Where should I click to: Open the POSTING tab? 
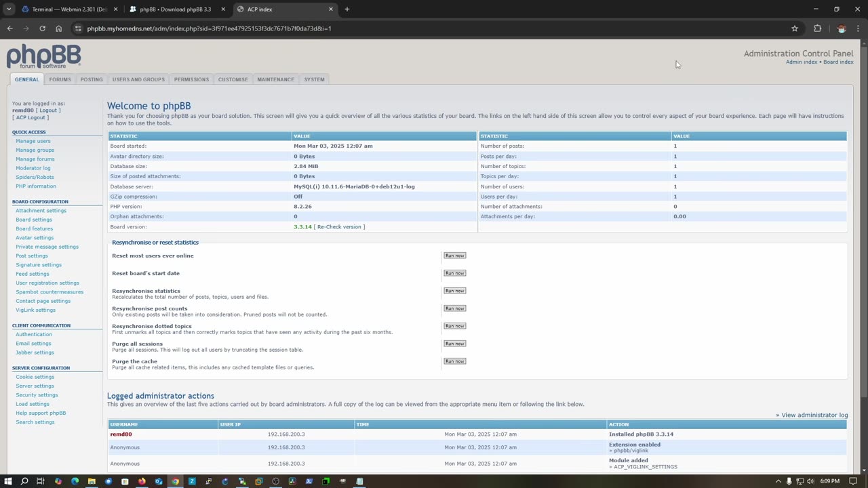pos(92,79)
